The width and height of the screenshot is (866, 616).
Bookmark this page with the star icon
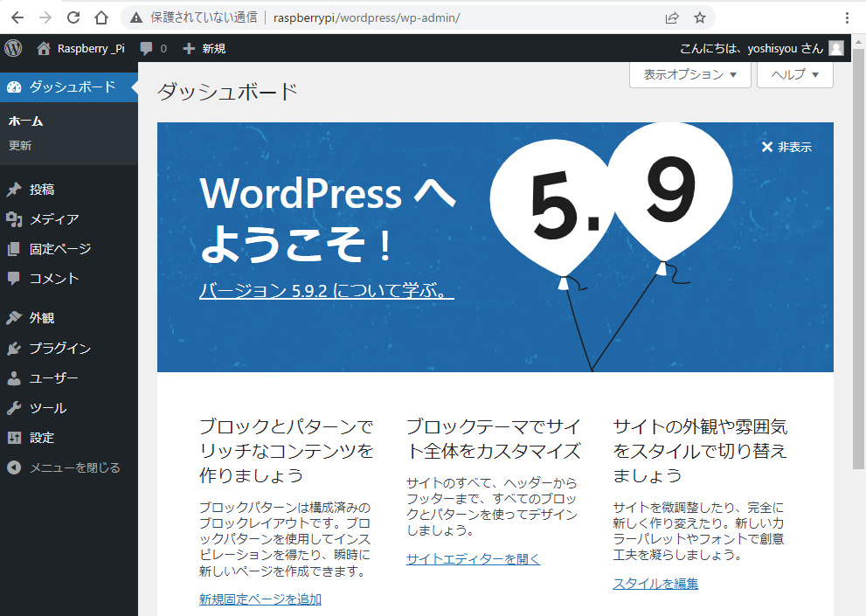699,17
